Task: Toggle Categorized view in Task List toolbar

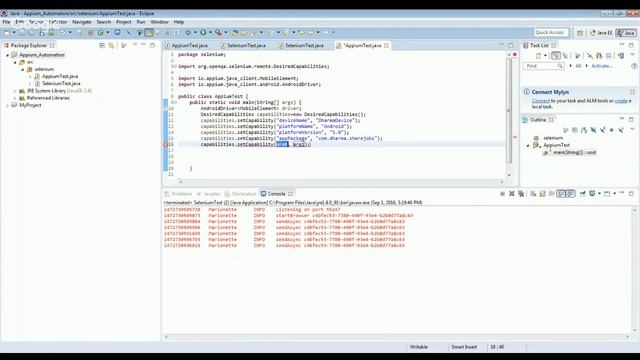Action: 556,56
